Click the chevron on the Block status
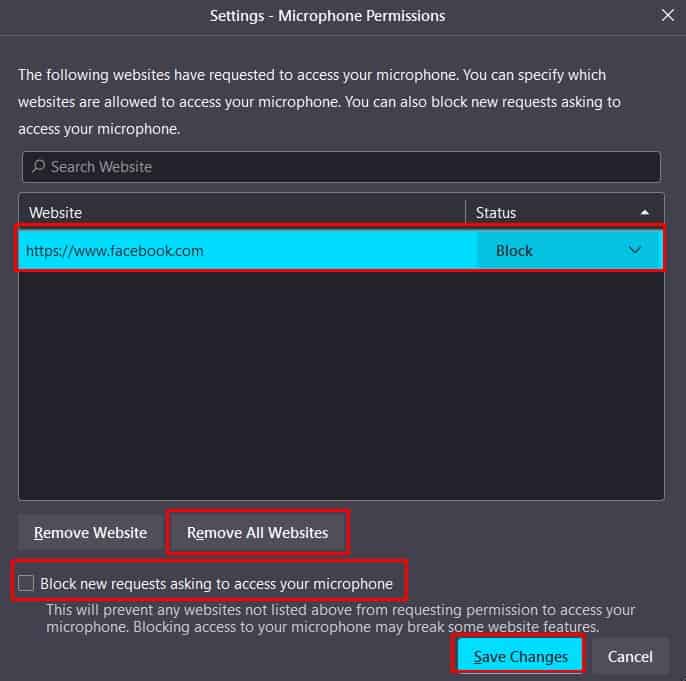Screen dimensions: 686x681 pyautogui.click(x=635, y=250)
